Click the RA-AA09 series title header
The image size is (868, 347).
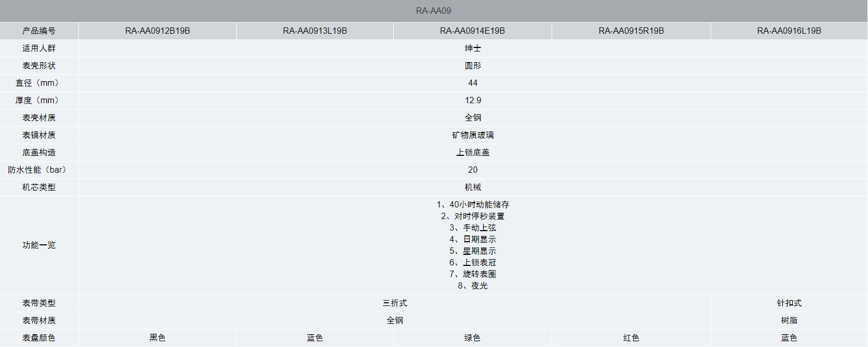click(433, 11)
